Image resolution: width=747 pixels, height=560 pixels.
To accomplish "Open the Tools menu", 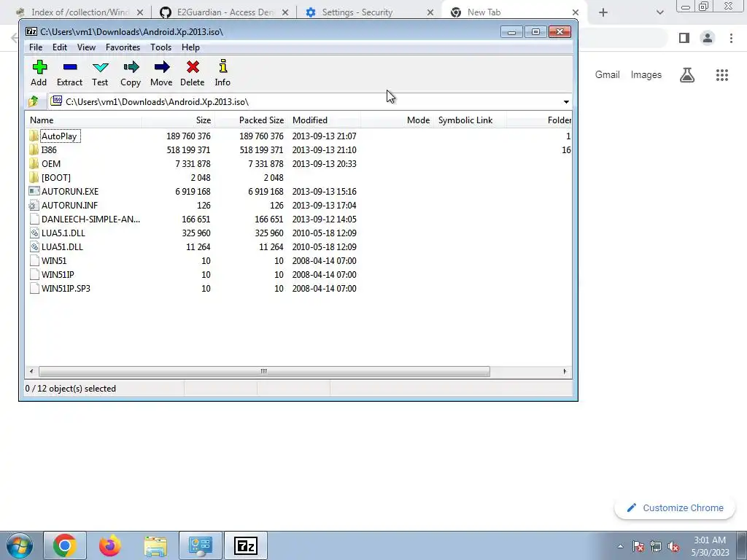I will coord(160,47).
